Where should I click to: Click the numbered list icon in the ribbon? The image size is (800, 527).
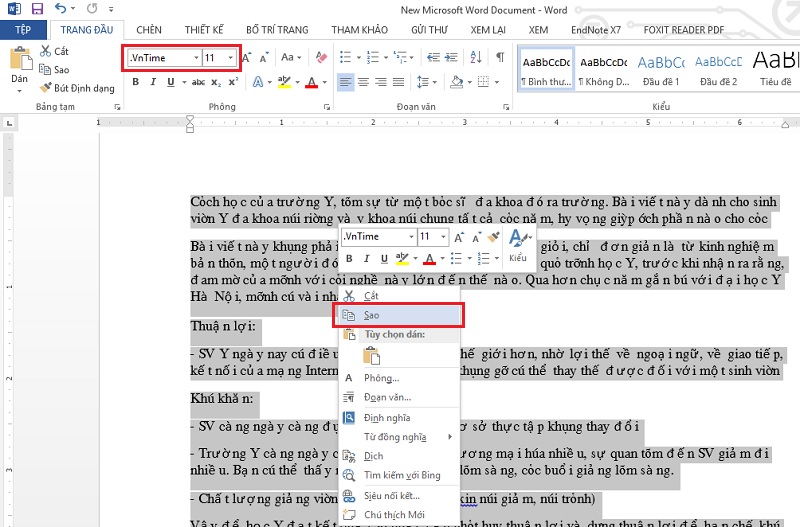point(373,57)
